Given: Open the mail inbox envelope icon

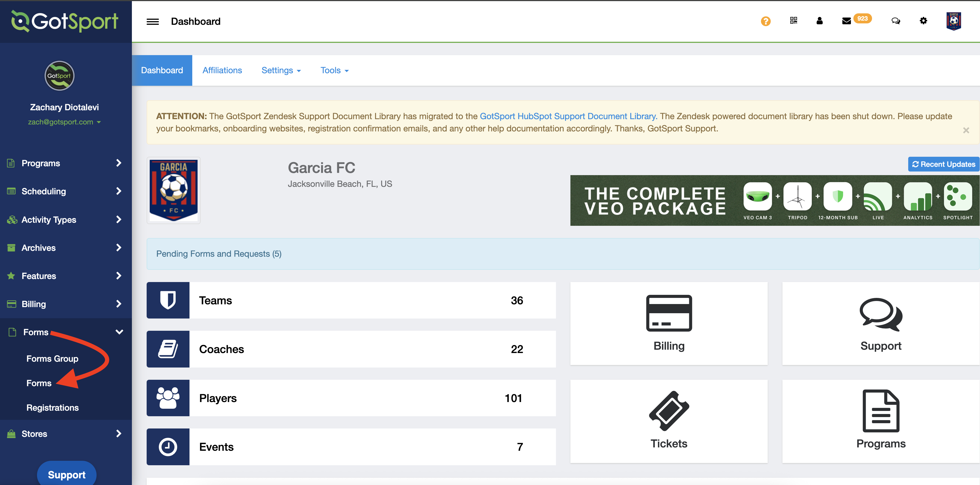Looking at the screenshot, I should [x=846, y=21].
